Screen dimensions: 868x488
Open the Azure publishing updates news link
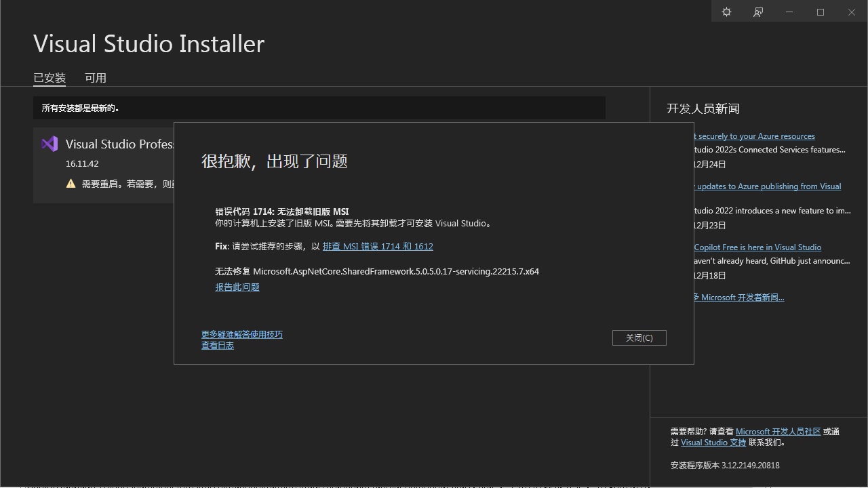click(x=768, y=186)
